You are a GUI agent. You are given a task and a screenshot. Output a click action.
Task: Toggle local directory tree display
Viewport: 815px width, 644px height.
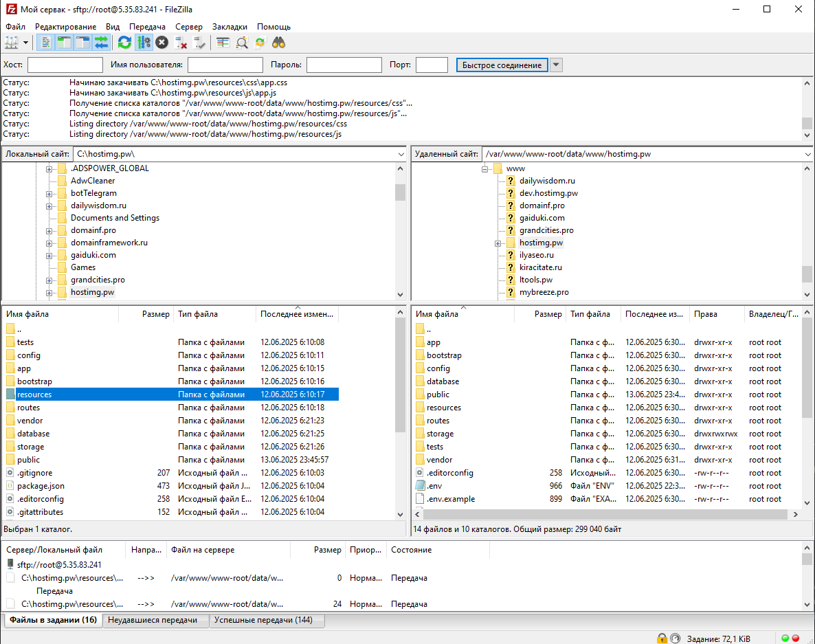click(65, 43)
